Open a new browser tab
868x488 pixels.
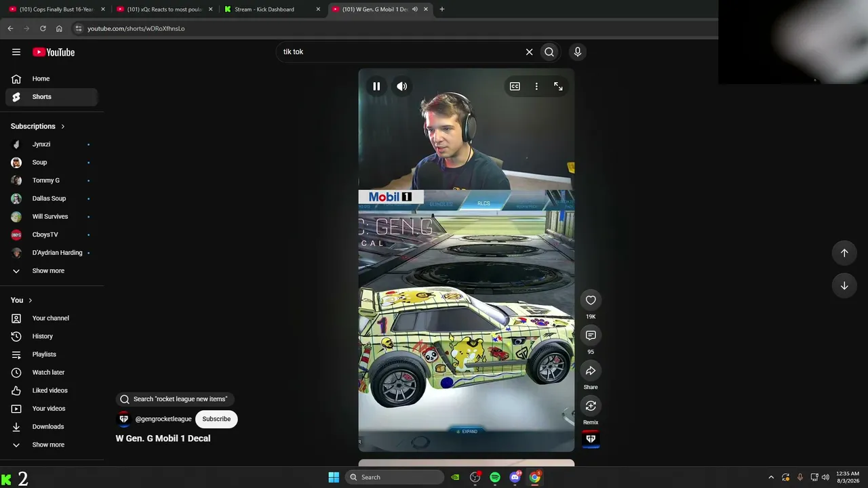click(x=442, y=9)
